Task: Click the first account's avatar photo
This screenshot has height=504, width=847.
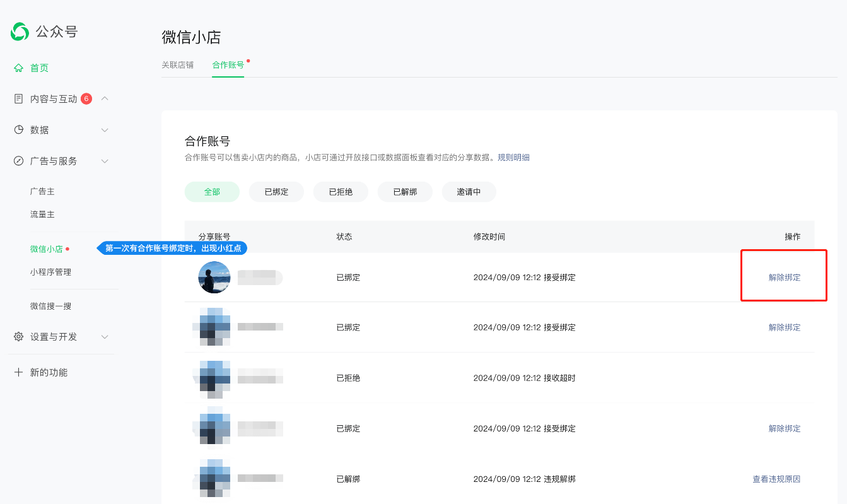Action: pyautogui.click(x=214, y=278)
